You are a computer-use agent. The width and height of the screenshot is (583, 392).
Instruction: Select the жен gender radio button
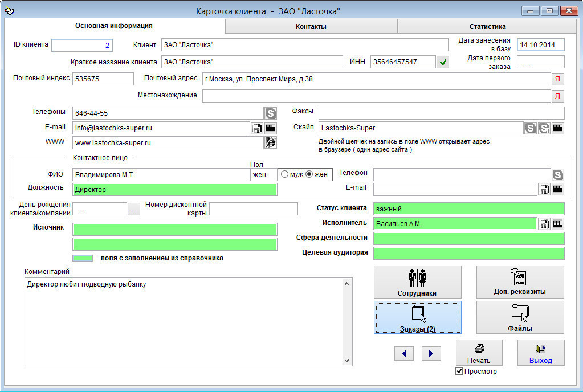[x=309, y=174]
